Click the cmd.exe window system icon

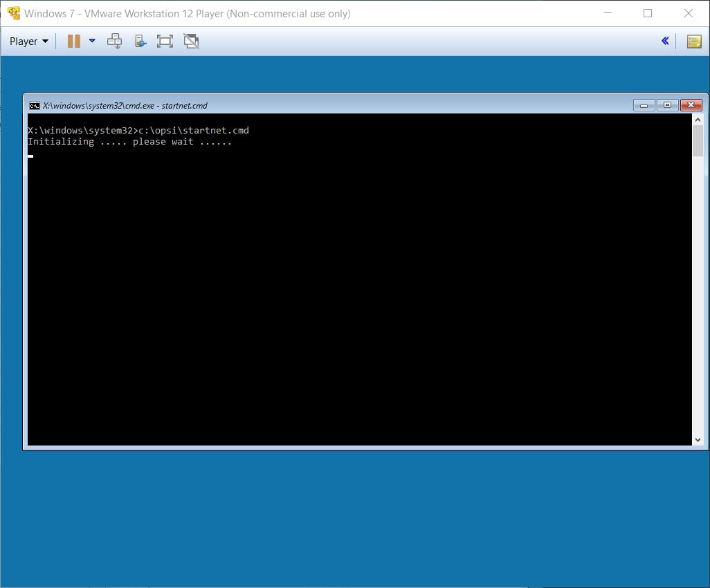35,106
